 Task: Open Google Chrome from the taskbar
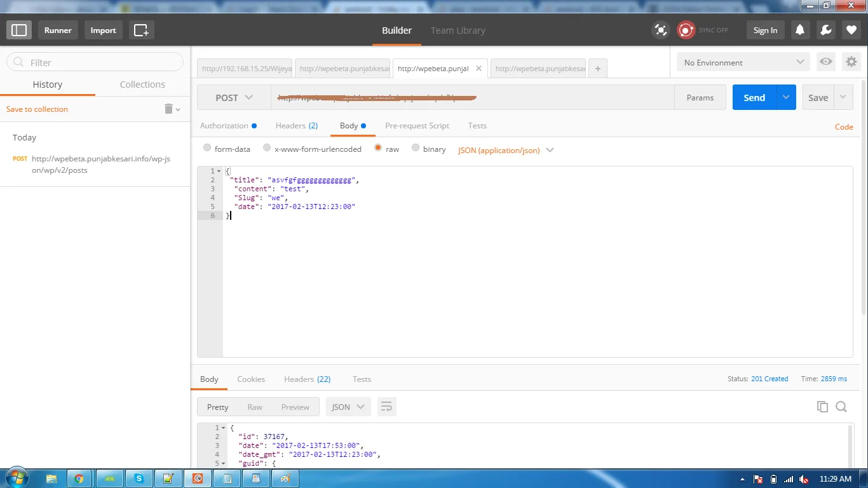(x=79, y=478)
